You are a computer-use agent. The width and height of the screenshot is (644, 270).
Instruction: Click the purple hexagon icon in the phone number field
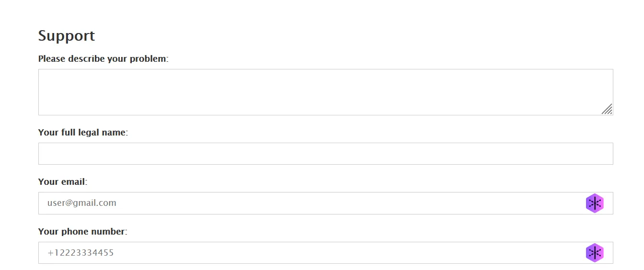tap(594, 253)
